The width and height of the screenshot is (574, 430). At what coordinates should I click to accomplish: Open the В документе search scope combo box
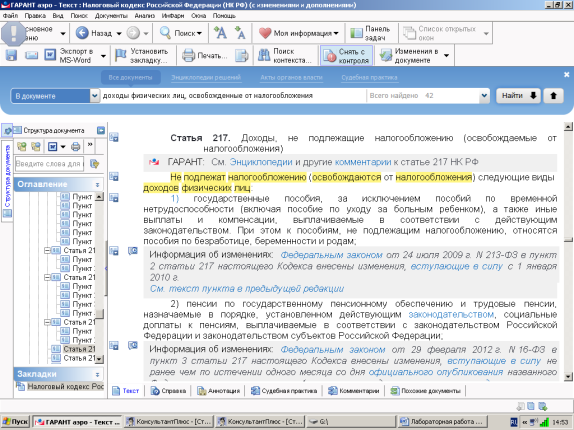(x=55, y=96)
